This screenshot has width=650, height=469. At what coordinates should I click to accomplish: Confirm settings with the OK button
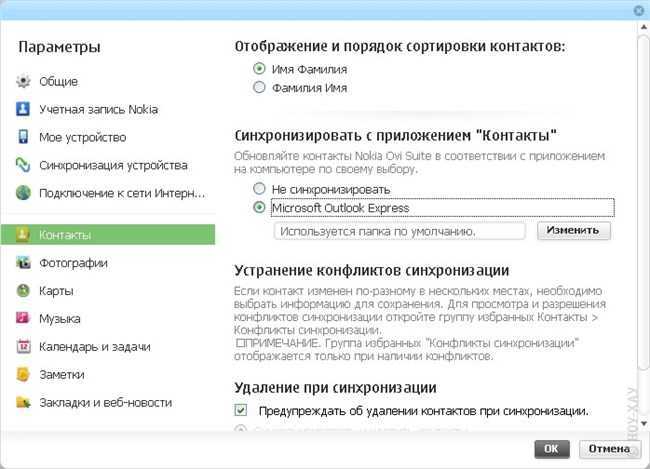click(x=552, y=449)
